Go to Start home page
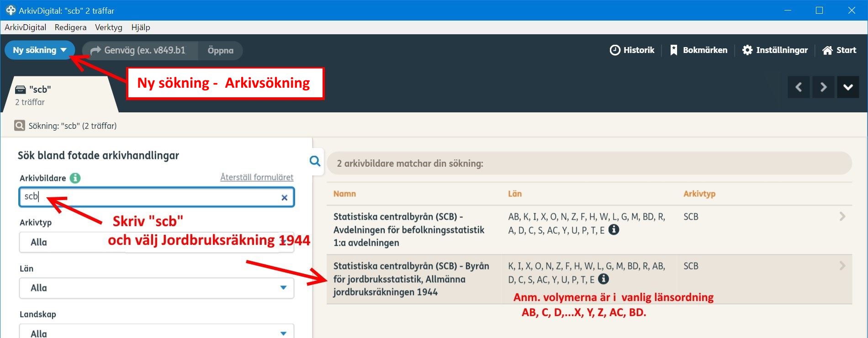 tap(839, 50)
